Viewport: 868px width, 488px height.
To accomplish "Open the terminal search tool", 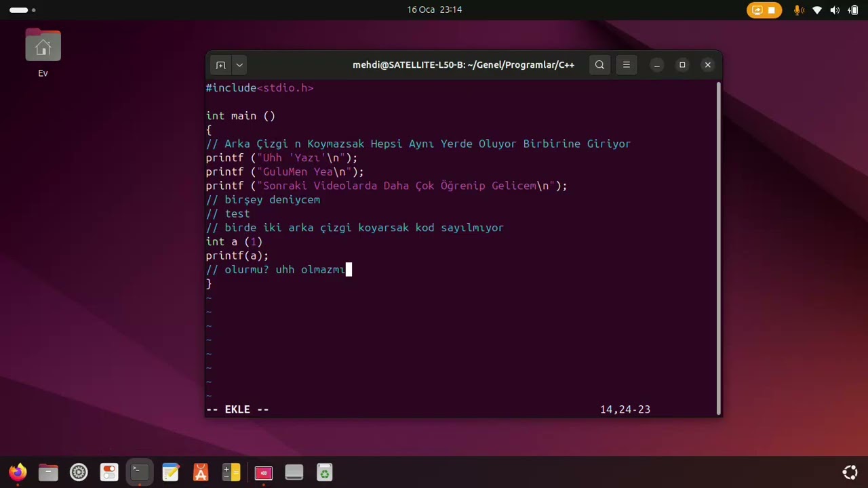I will 599,65.
